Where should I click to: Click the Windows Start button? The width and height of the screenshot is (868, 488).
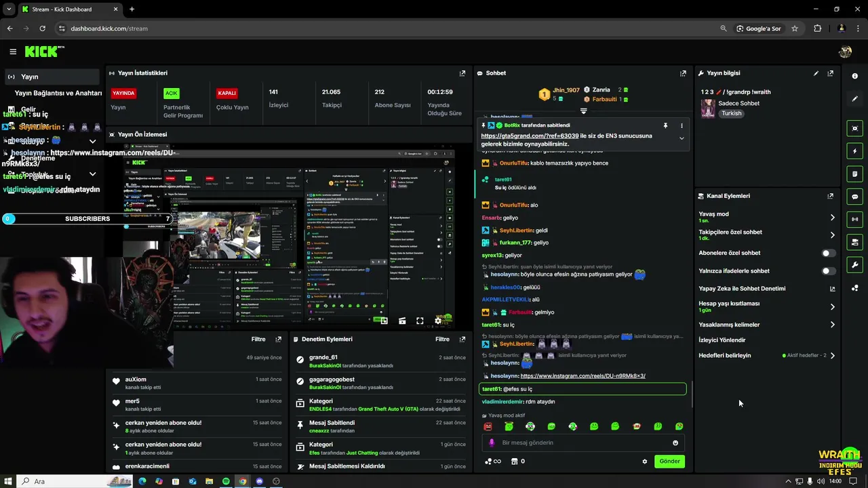7,481
